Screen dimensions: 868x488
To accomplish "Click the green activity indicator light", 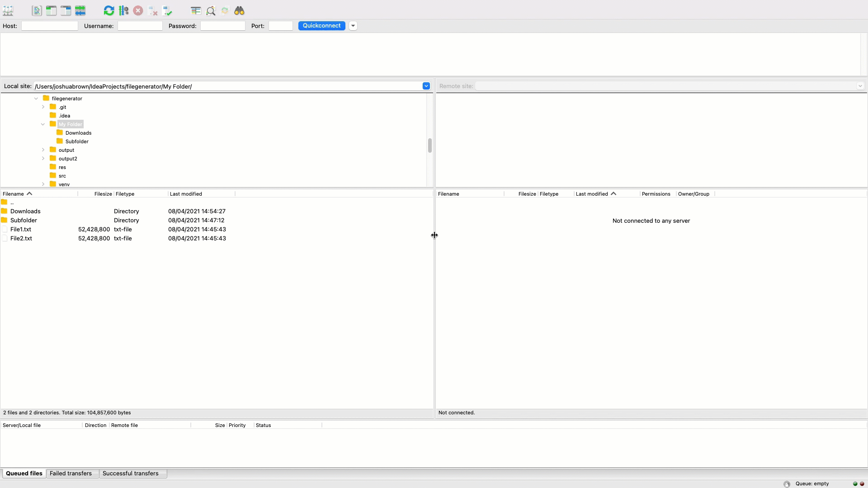I will point(855,484).
